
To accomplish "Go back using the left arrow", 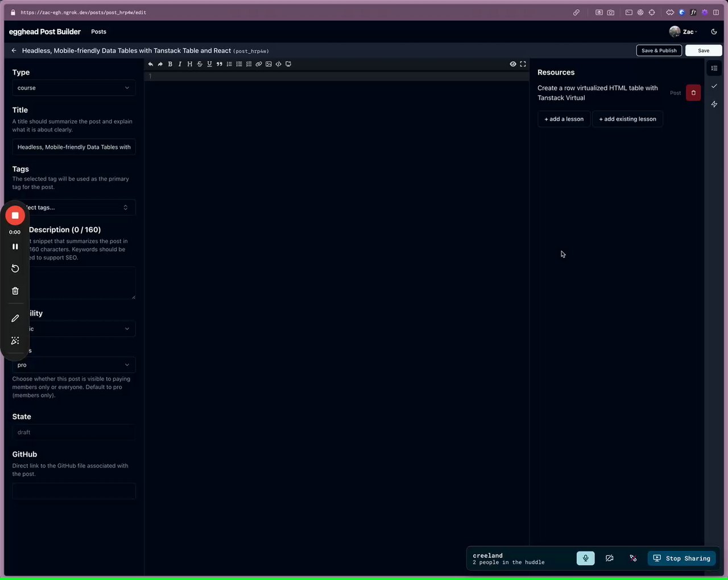I will [x=14, y=51].
